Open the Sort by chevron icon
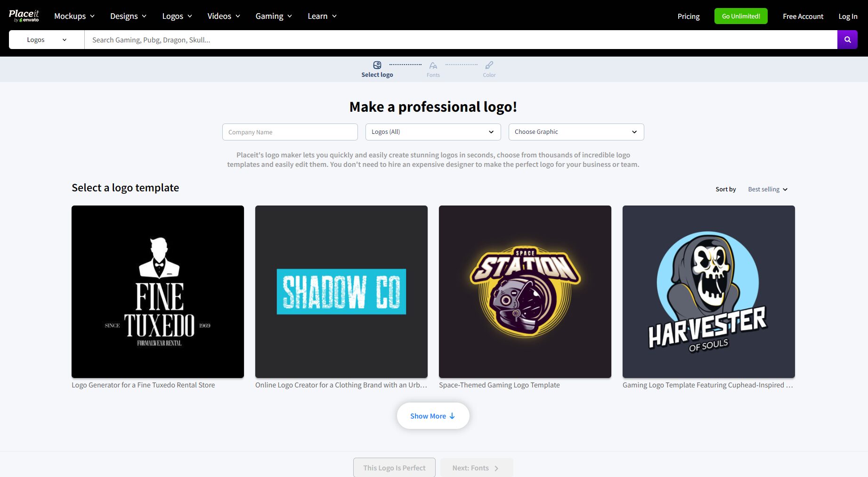868x477 pixels. (785, 189)
